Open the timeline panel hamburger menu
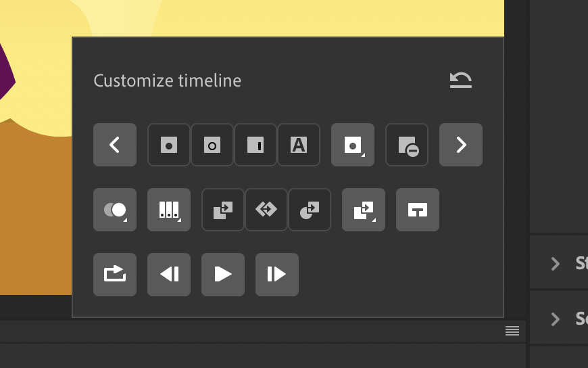This screenshot has height=368, width=588. 512,330
